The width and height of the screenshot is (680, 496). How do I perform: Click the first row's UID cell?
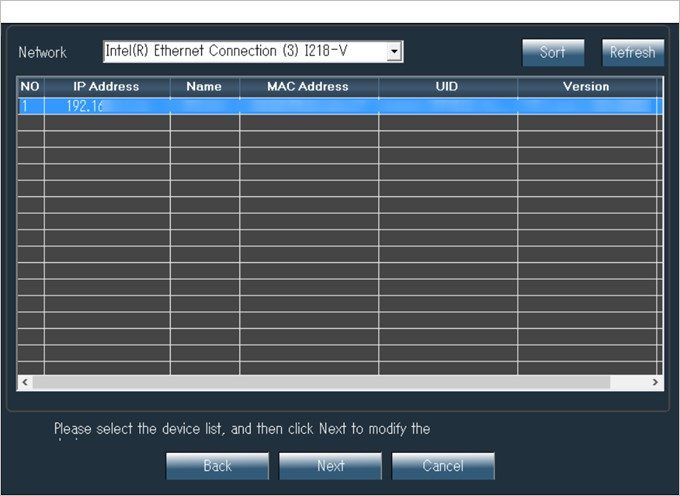447,105
